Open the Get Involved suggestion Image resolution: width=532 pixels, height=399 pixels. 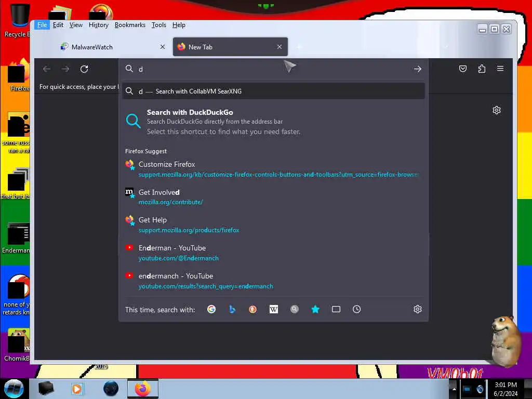pos(273,197)
